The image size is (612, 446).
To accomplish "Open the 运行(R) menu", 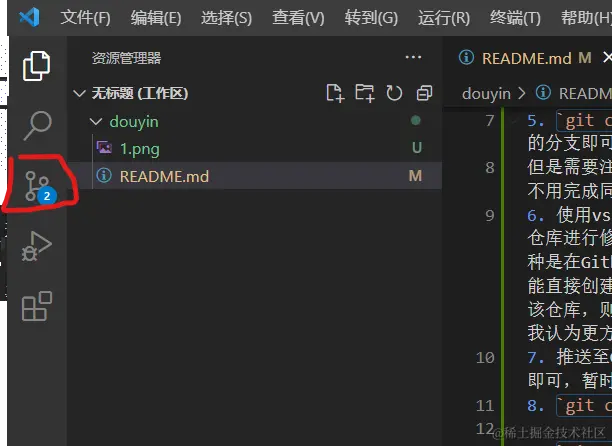I will (x=444, y=18).
